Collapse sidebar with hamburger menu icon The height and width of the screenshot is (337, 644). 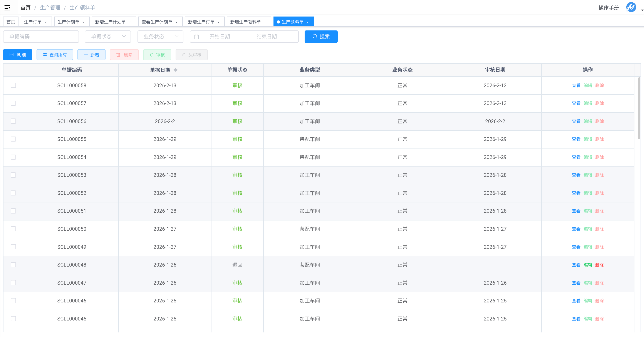7,8
